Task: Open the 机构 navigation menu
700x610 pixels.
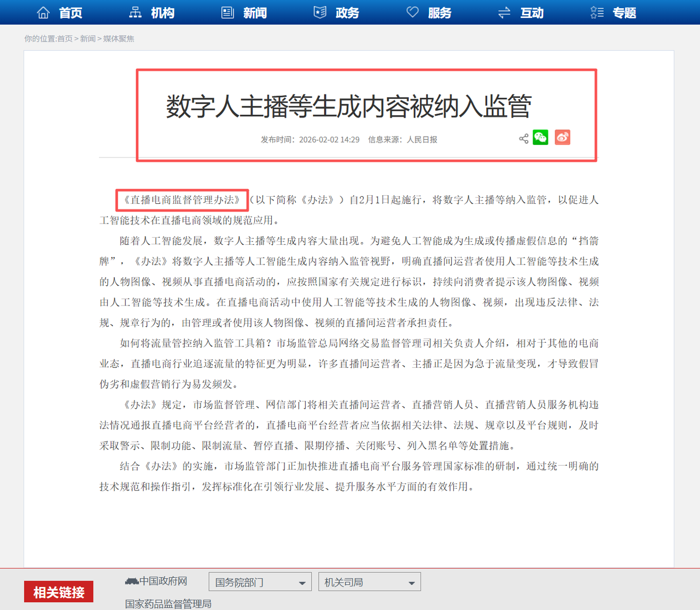Action: point(163,13)
